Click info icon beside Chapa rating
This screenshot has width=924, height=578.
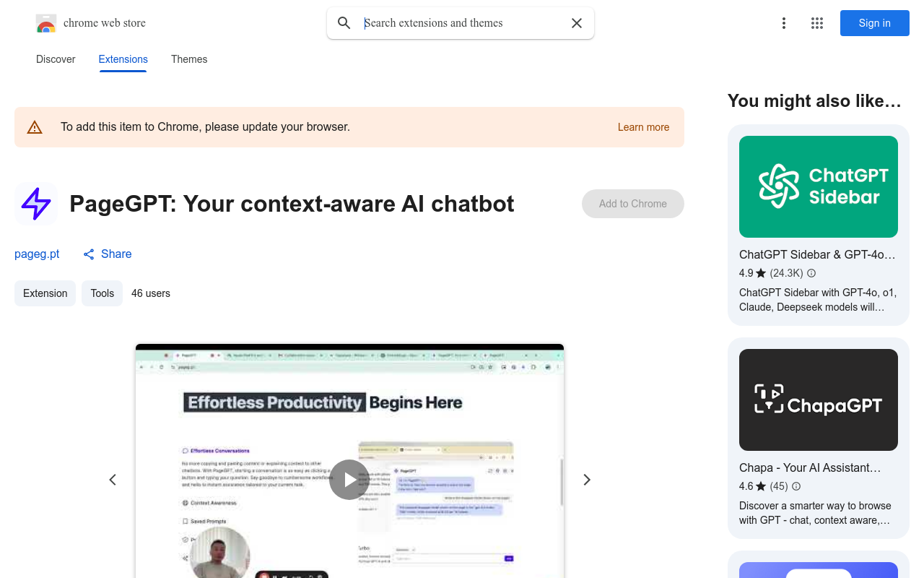coord(796,486)
